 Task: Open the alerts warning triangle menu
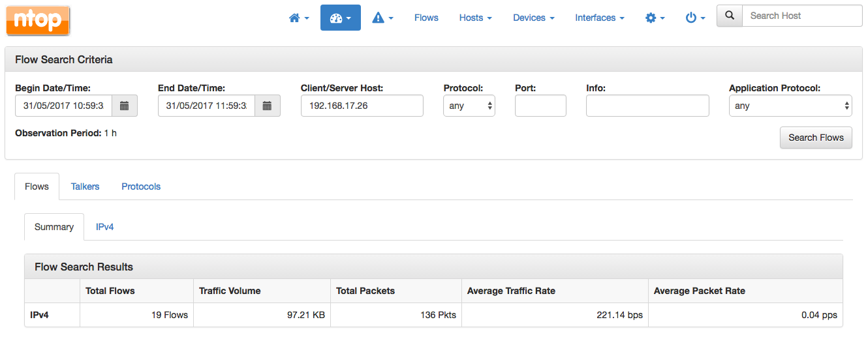(382, 18)
